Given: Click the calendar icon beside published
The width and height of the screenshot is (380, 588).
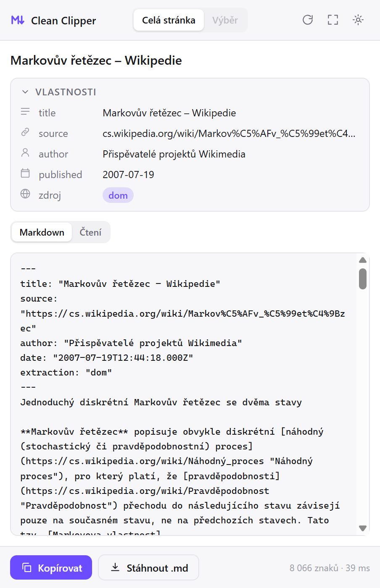Looking at the screenshot, I should pos(25,173).
